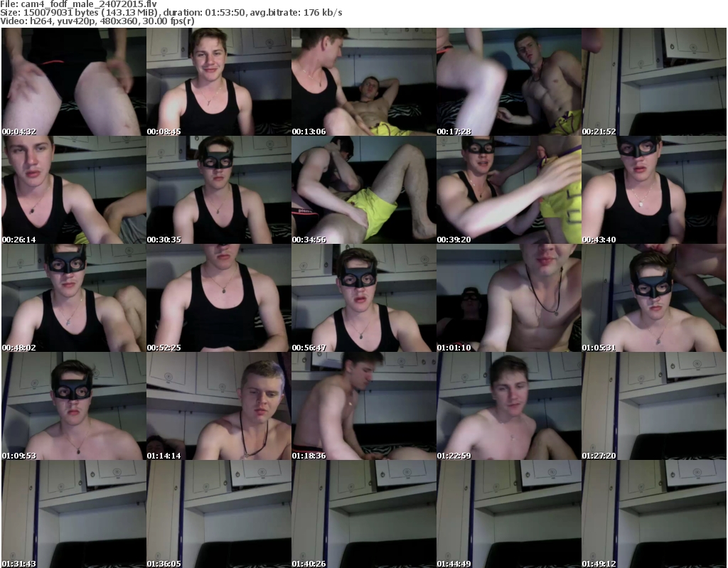Click the timestamp label 00:17:28
Viewport: 728px width, 568px height.
454,132
